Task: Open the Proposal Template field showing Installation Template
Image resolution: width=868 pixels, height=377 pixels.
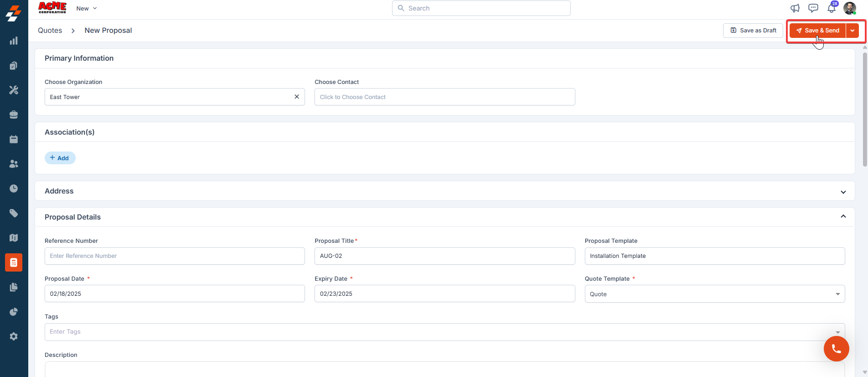Action: point(715,256)
